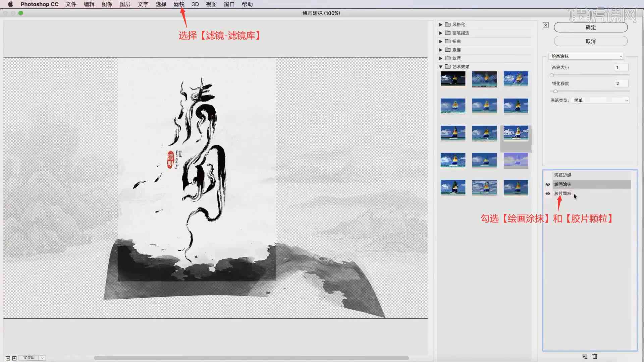
Task: Open the 文字 menu
Action: pyautogui.click(x=143, y=4)
